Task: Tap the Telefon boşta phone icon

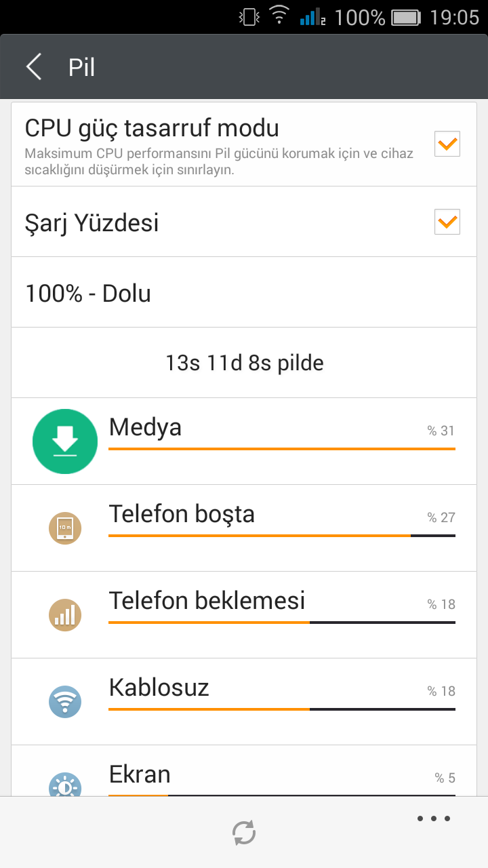Action: click(x=65, y=528)
